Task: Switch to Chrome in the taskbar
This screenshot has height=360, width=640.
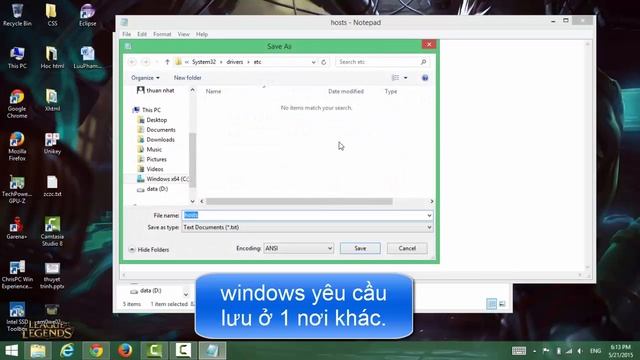Action: tap(96, 351)
